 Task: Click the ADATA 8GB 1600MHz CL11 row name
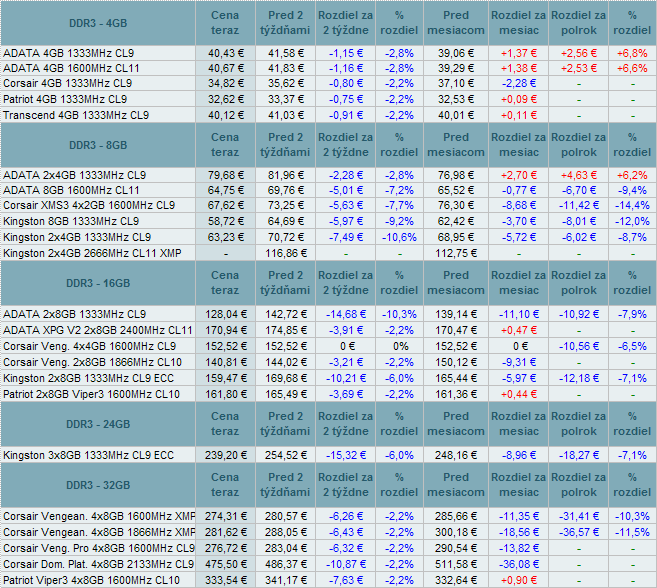point(71,190)
